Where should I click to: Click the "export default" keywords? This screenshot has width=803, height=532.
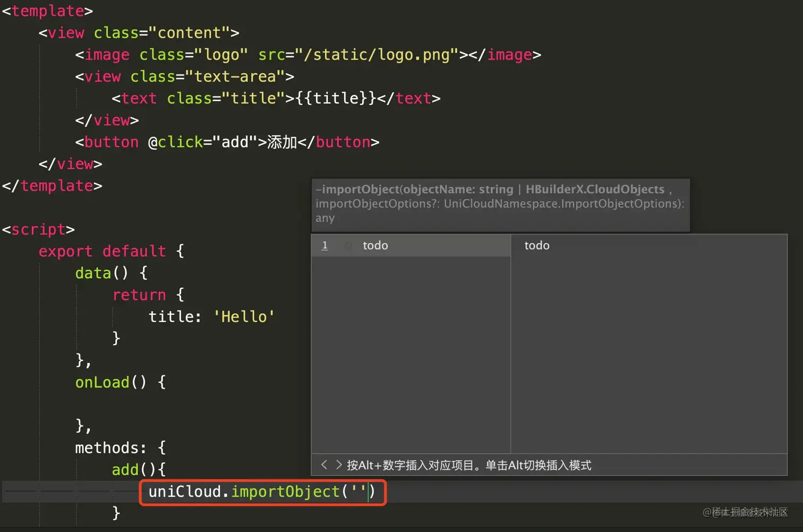[102, 251]
